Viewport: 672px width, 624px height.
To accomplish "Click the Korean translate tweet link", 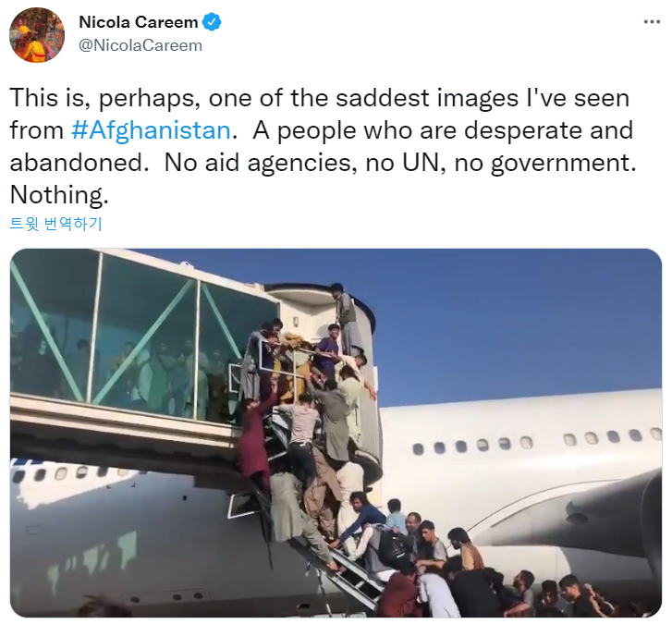I will (56, 224).
